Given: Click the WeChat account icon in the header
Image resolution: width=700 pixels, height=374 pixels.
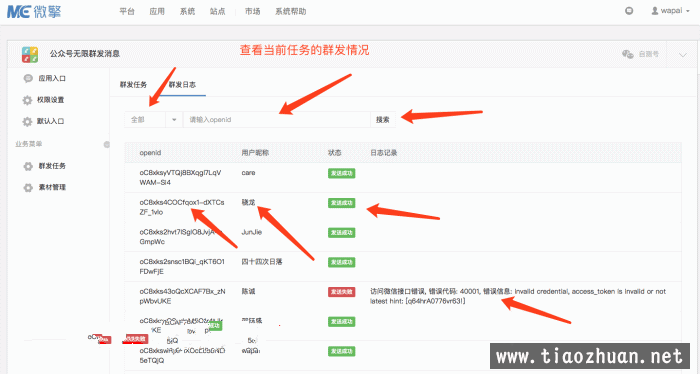Looking at the screenshot, I should point(628,54).
